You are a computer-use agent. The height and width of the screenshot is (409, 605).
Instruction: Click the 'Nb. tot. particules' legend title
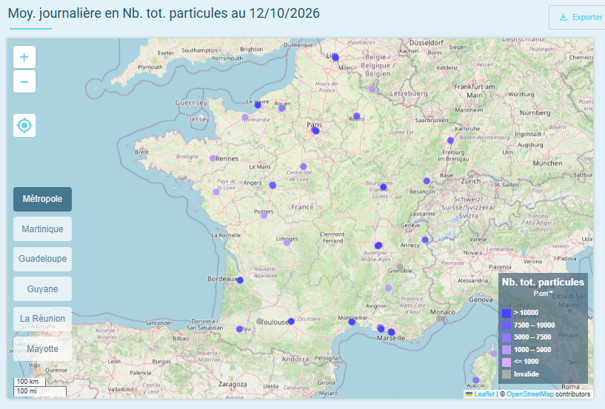click(x=543, y=282)
